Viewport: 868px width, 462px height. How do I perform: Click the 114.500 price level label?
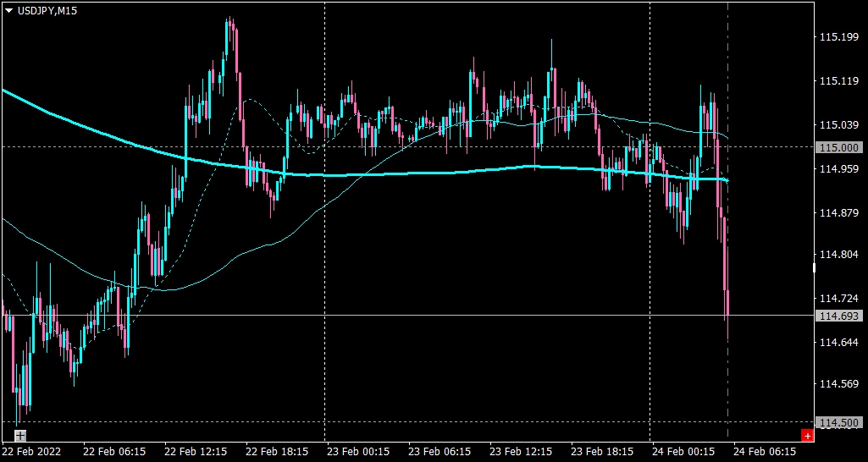[839, 423]
